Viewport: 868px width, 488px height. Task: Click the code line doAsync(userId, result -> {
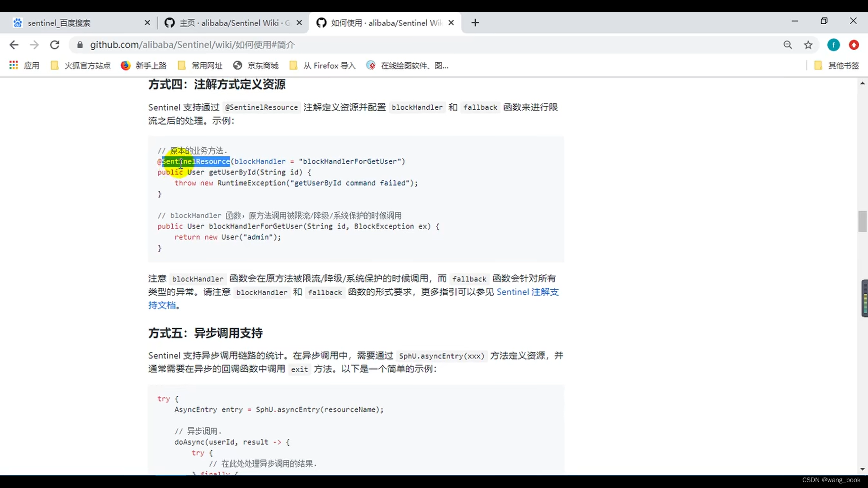(x=232, y=442)
